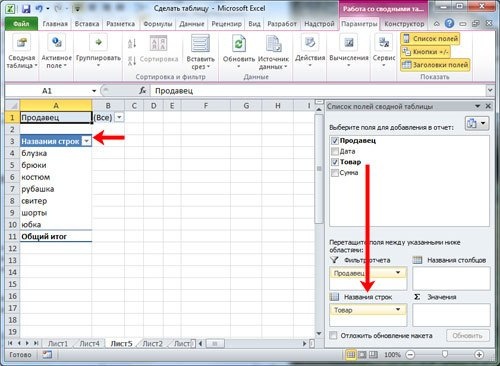Toggle the Заголовки полей button
500x366 pixels.
click(435, 65)
